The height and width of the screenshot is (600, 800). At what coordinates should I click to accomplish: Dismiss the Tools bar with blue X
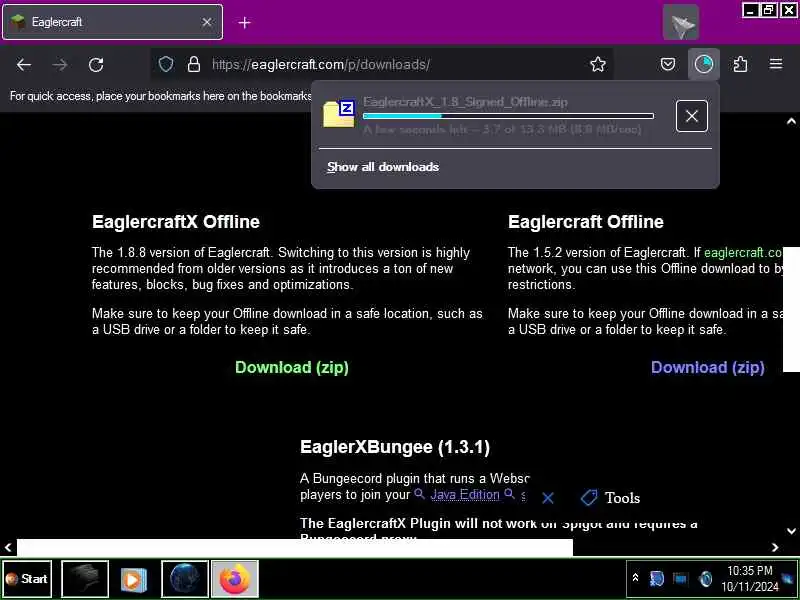[x=548, y=498]
